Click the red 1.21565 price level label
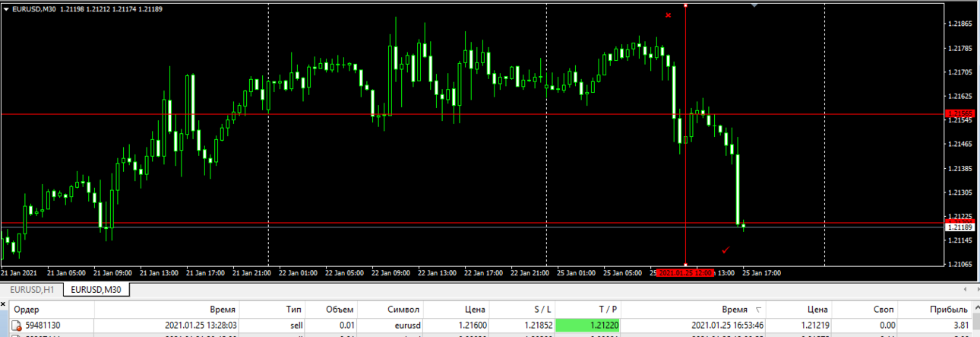This screenshot has height=337, width=980. pos(959,114)
